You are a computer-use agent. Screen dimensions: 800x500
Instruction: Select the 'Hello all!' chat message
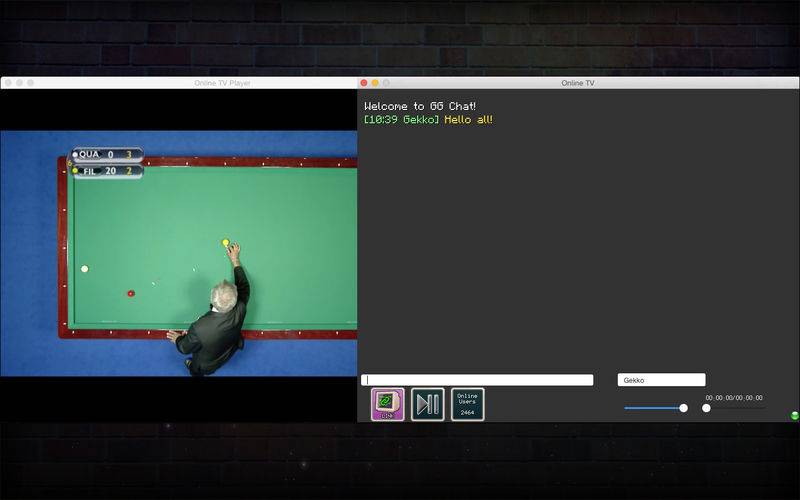[x=468, y=120]
